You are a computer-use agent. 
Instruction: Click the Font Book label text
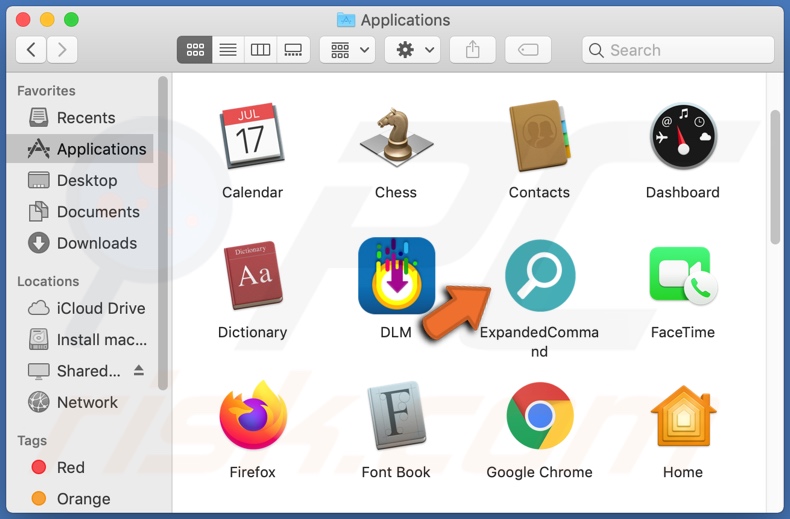[x=396, y=472]
